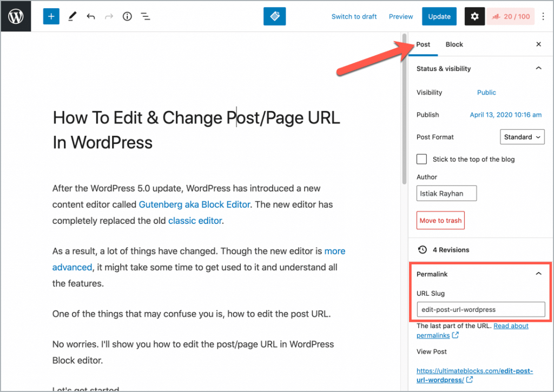Click Switch to draft

354,17
